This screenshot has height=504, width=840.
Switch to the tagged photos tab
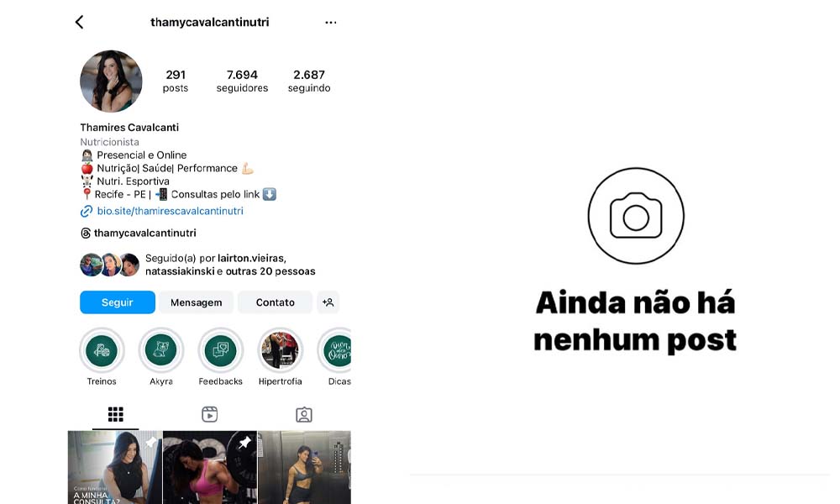(x=304, y=414)
